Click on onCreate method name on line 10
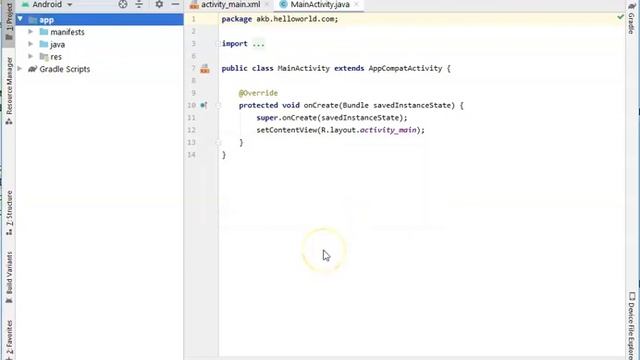The width and height of the screenshot is (640, 360). (321, 105)
